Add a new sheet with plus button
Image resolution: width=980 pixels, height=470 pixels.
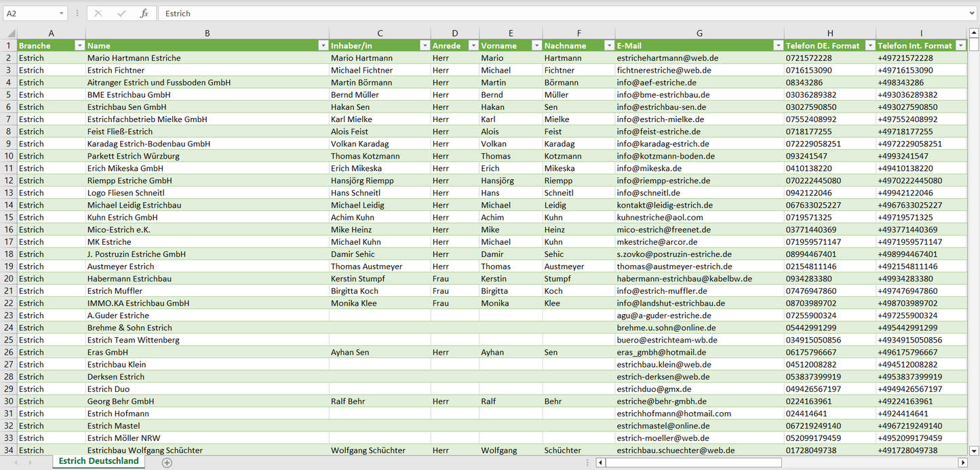tap(167, 463)
